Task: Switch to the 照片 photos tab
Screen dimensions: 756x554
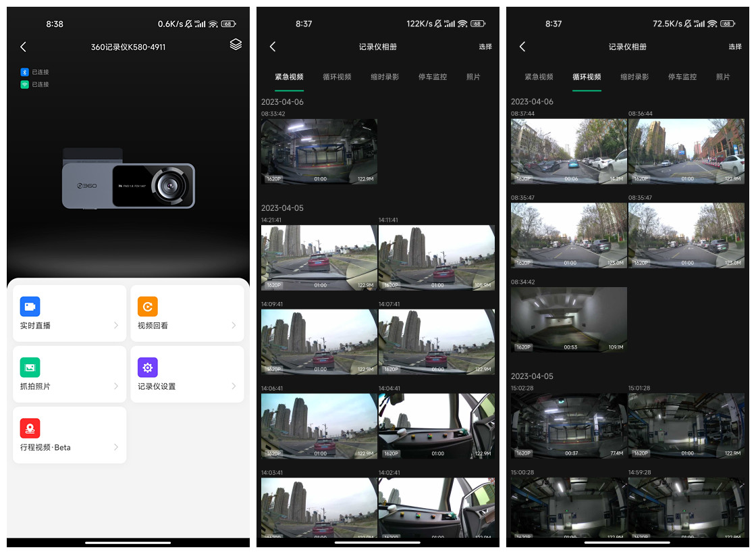Action: 473,77
